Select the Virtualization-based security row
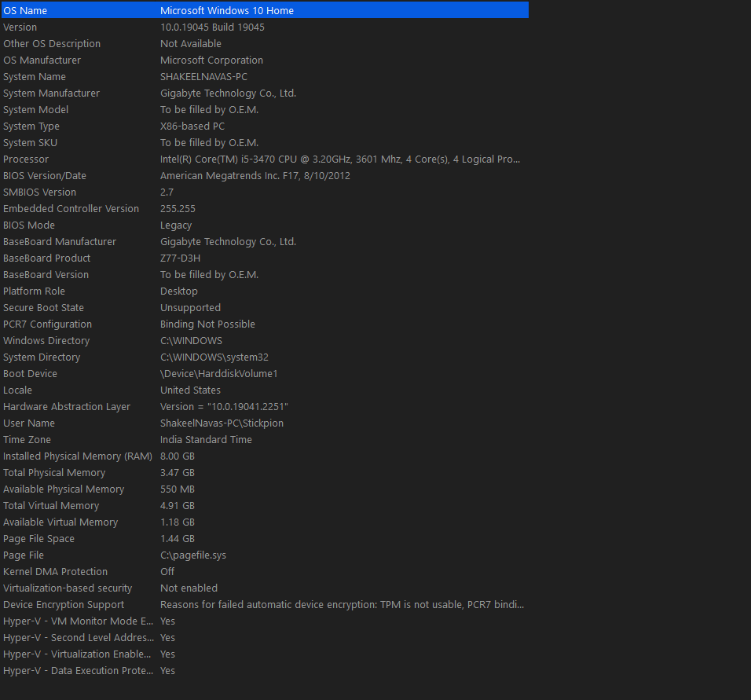This screenshot has width=751, height=700. coord(265,588)
